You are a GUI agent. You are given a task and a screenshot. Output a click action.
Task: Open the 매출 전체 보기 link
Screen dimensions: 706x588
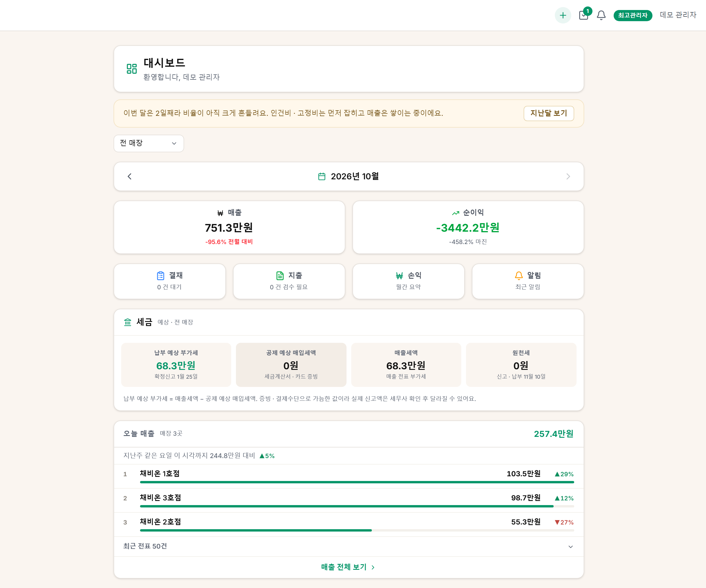coord(348,567)
